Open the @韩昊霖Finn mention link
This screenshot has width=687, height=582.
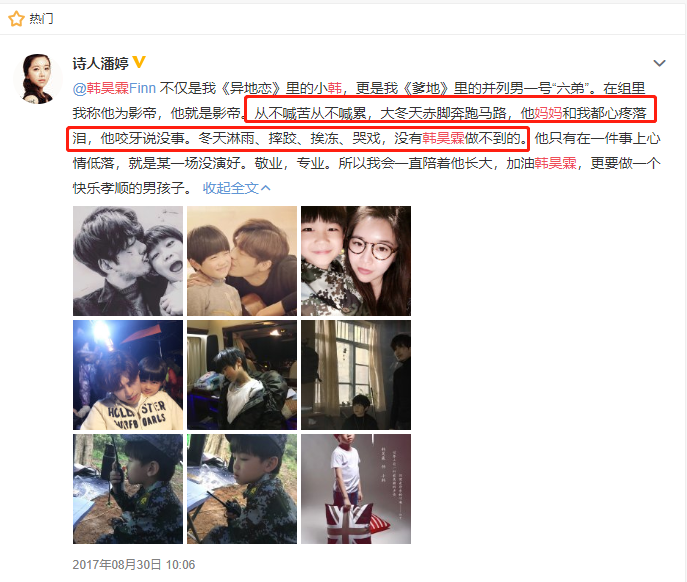click(114, 89)
